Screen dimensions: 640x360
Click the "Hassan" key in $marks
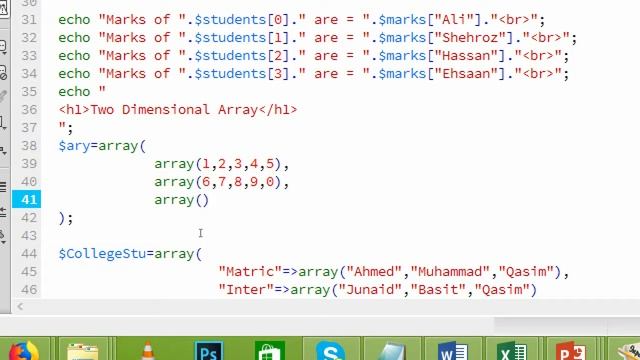pos(466,56)
